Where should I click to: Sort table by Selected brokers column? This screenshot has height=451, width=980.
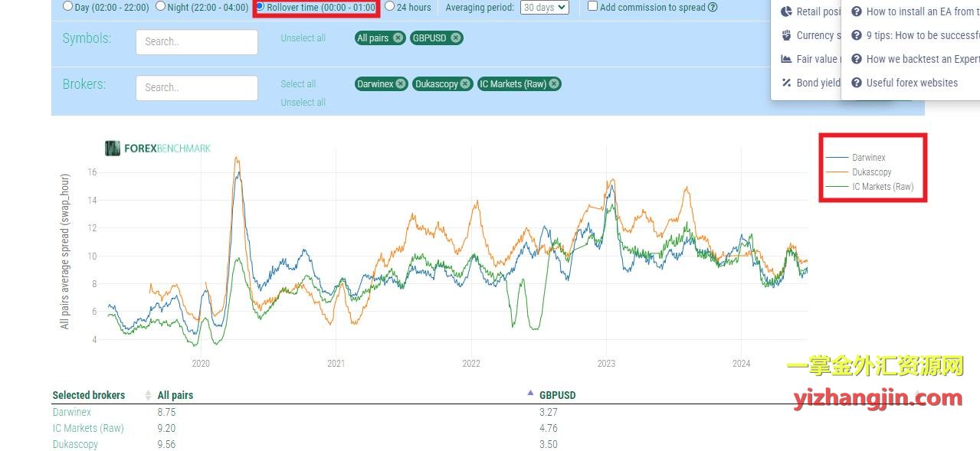tap(89, 396)
